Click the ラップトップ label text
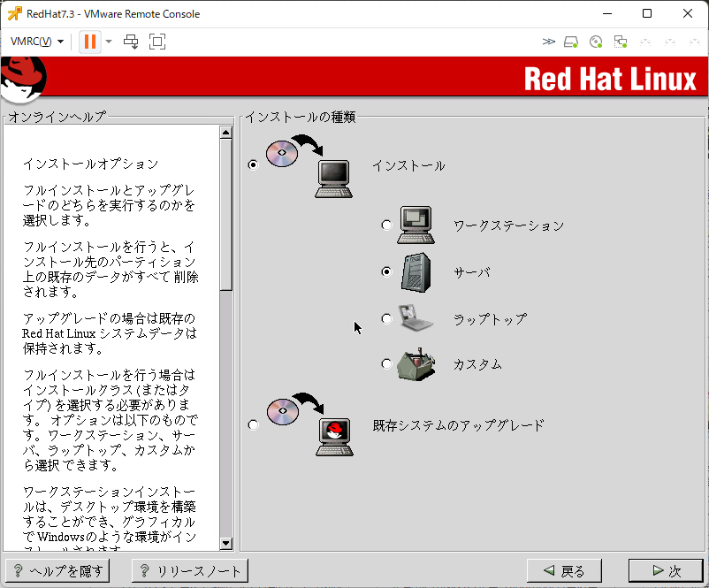 click(x=490, y=319)
